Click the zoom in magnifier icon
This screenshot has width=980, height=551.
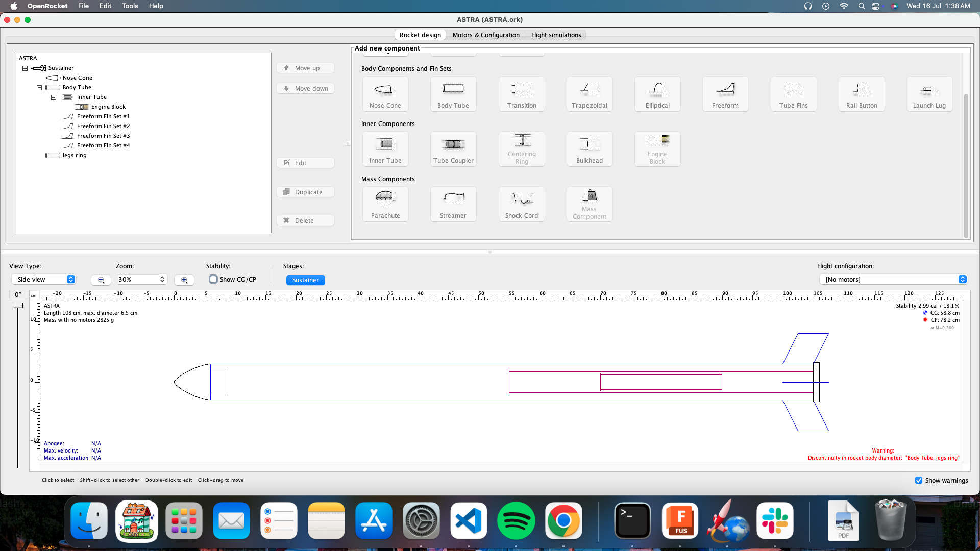click(x=184, y=280)
